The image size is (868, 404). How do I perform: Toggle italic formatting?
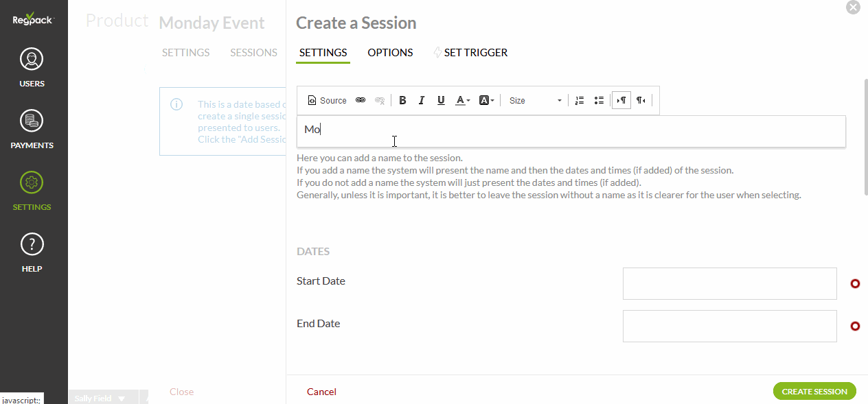422,101
